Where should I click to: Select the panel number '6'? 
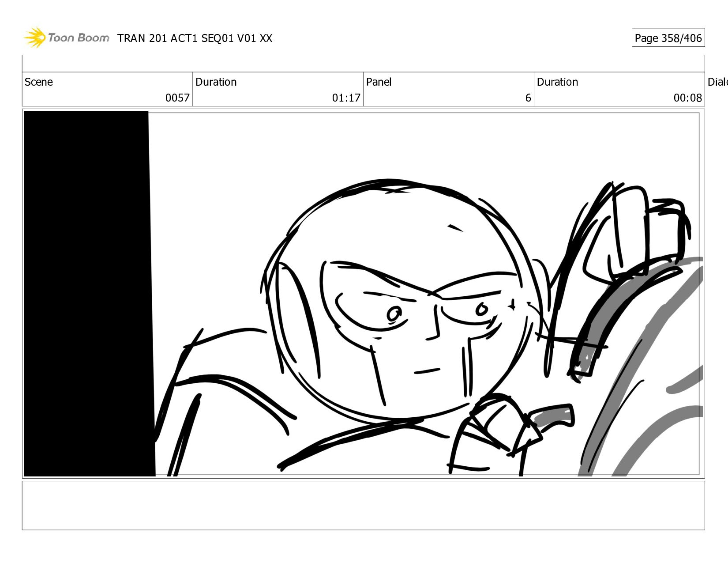[x=528, y=98]
